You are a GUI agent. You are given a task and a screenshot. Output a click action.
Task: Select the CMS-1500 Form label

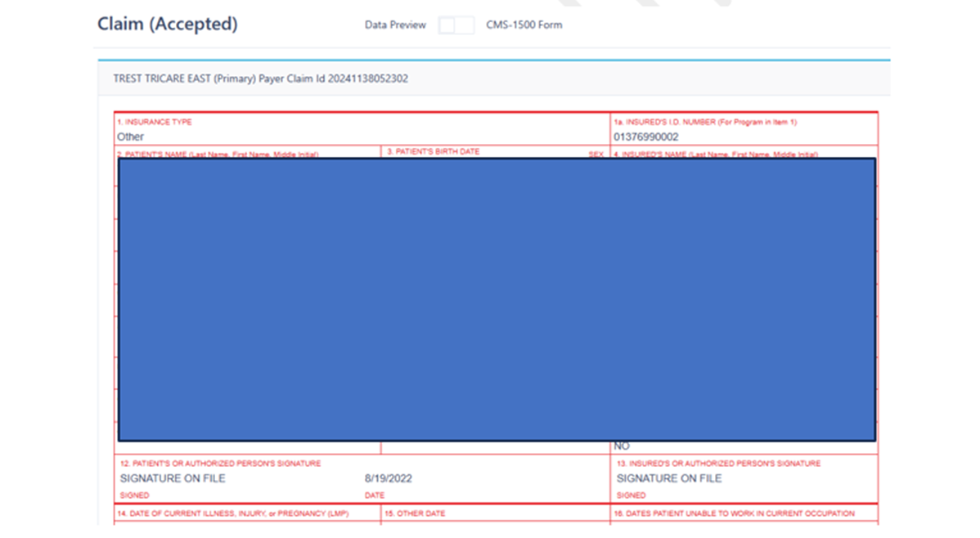pyautogui.click(x=524, y=25)
